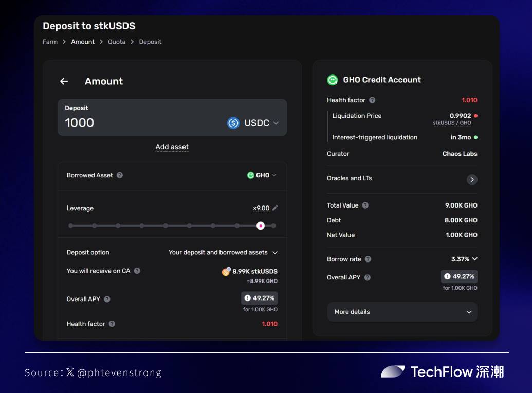Screen dimensions: 532x393
Task: Expand the Borrow rate 3.37% chevron
Action: point(475,259)
